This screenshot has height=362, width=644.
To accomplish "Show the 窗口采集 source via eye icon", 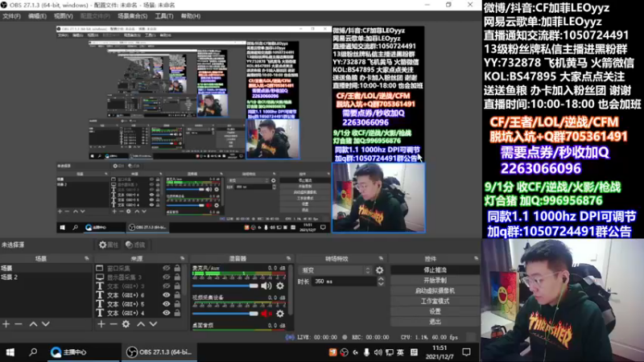I will (x=167, y=268).
